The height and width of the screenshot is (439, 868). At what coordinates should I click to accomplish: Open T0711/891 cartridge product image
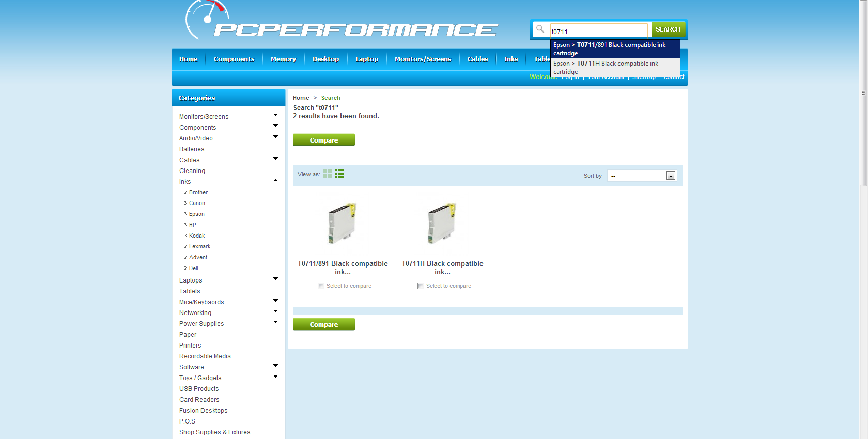click(x=342, y=223)
